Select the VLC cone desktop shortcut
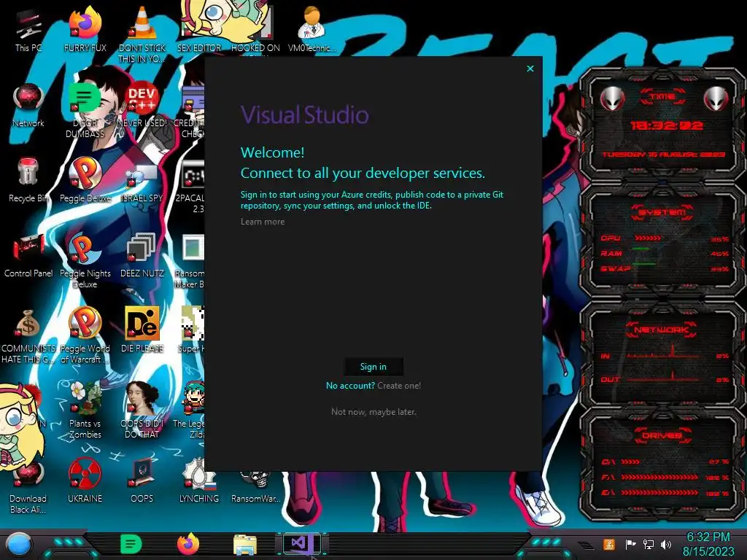747x560 pixels. tap(142, 34)
